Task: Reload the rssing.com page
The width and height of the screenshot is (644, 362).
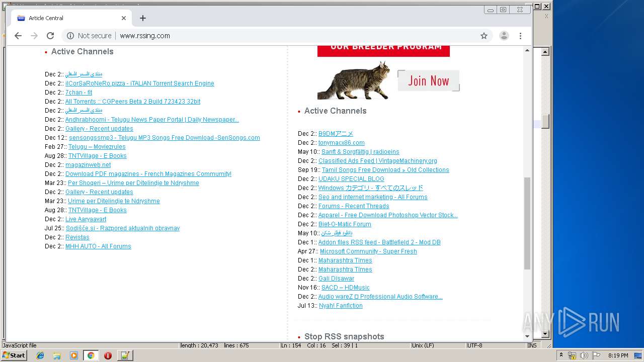Action: [x=50, y=36]
